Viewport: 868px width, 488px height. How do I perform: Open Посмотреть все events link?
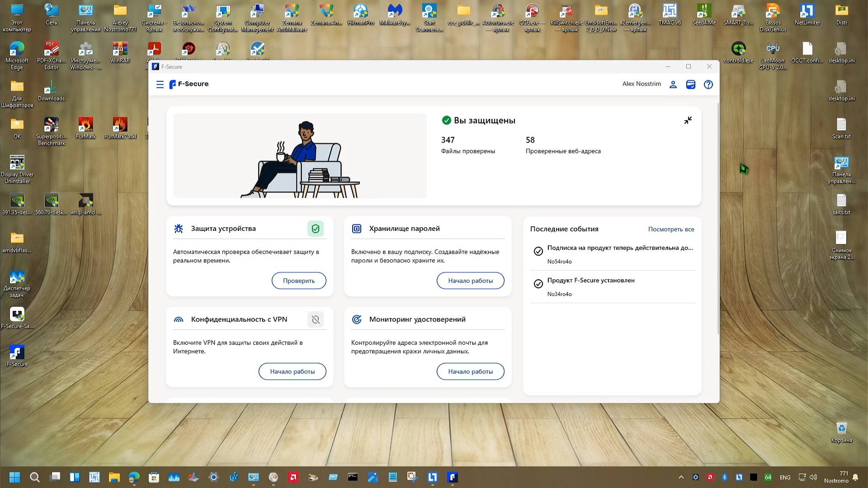click(x=671, y=229)
